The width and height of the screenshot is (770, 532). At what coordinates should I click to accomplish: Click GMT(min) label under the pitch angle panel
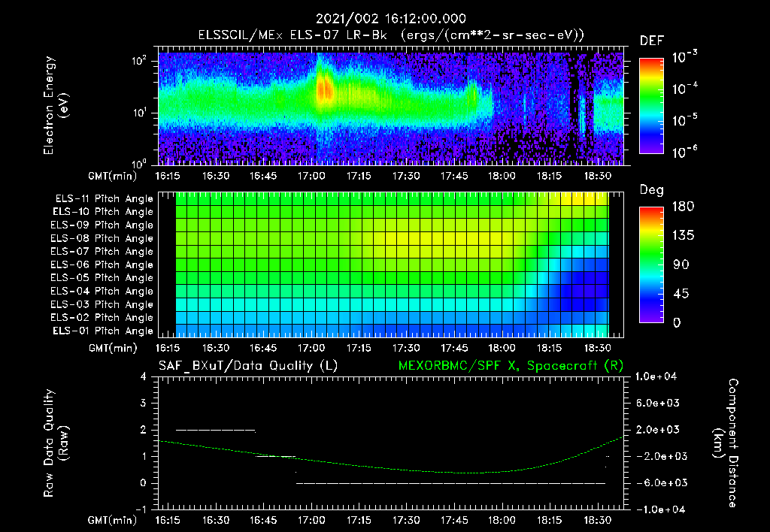coord(113,349)
